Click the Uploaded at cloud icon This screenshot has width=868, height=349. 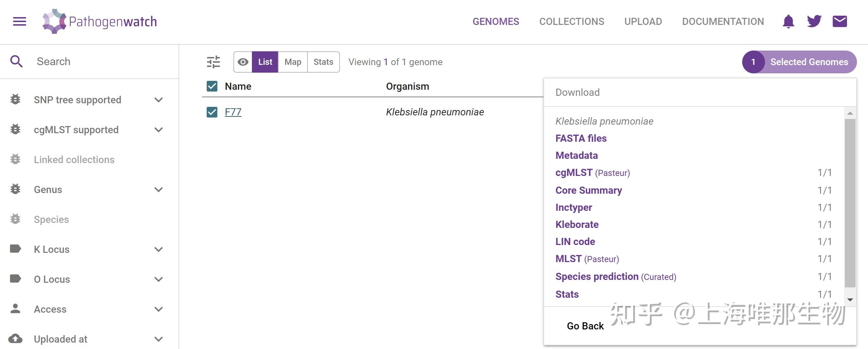coord(15,339)
